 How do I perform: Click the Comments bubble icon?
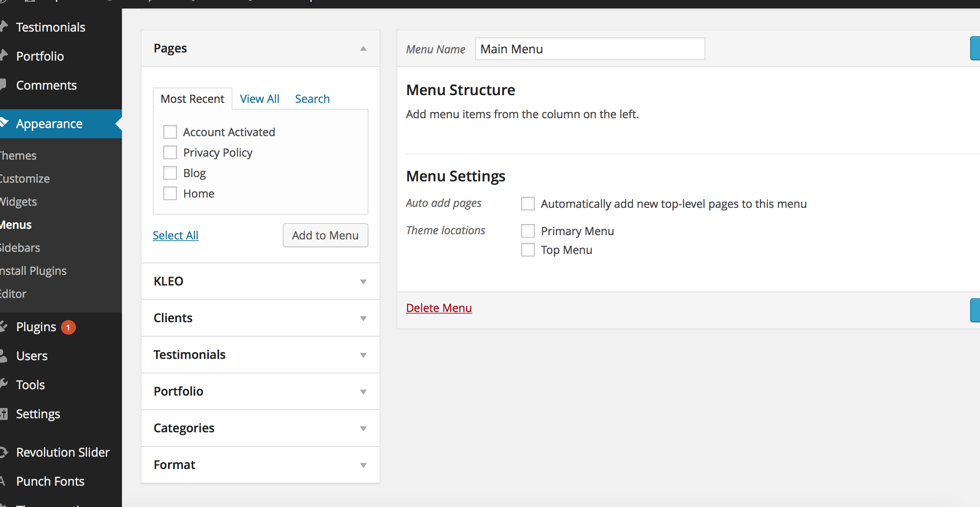tap(3, 85)
